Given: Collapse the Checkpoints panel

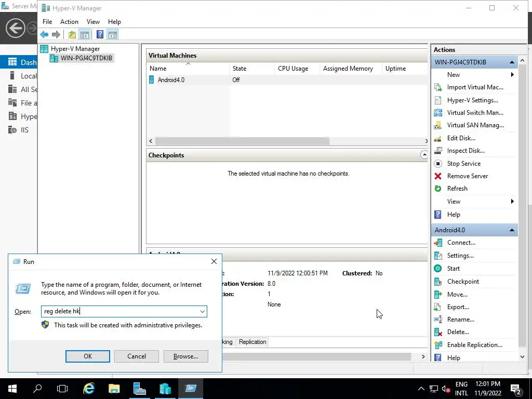Looking at the screenshot, I should click(424, 155).
